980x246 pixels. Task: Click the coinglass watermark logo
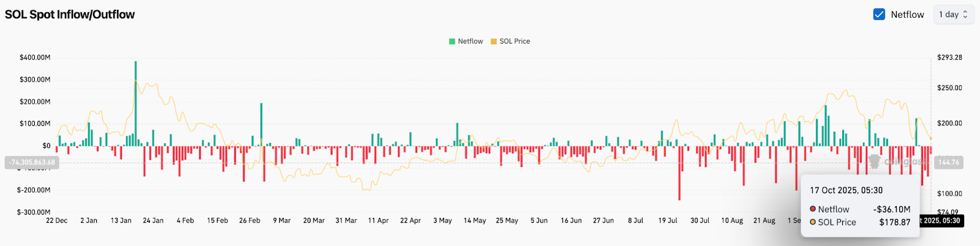point(875,161)
